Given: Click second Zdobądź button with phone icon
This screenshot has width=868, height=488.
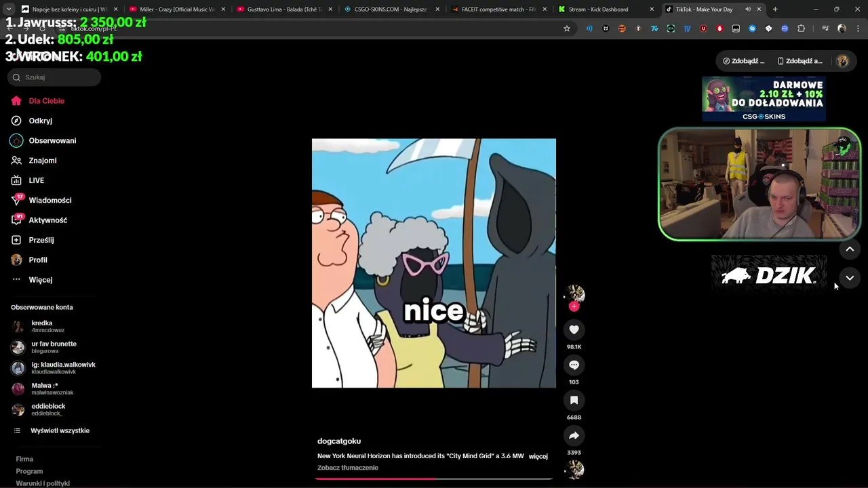Looking at the screenshot, I should [799, 61].
